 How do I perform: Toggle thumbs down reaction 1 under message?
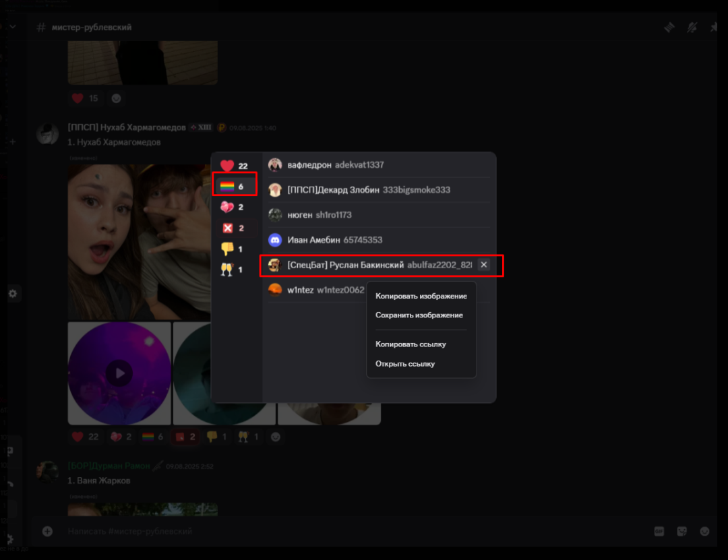pos(217,437)
